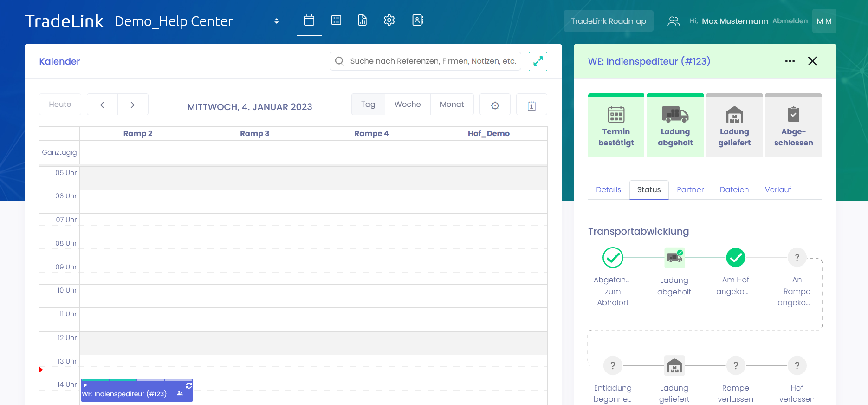Image resolution: width=868 pixels, height=405 pixels.
Task: Open the calendar view icon in header
Action: click(x=309, y=20)
